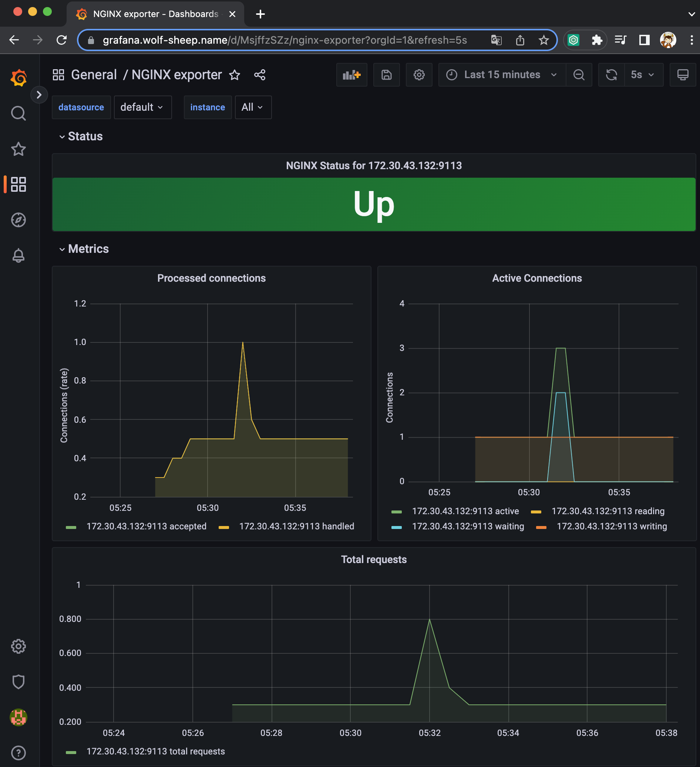Open the Active Connections panel title menu
The height and width of the screenshot is (767, 700).
click(537, 278)
